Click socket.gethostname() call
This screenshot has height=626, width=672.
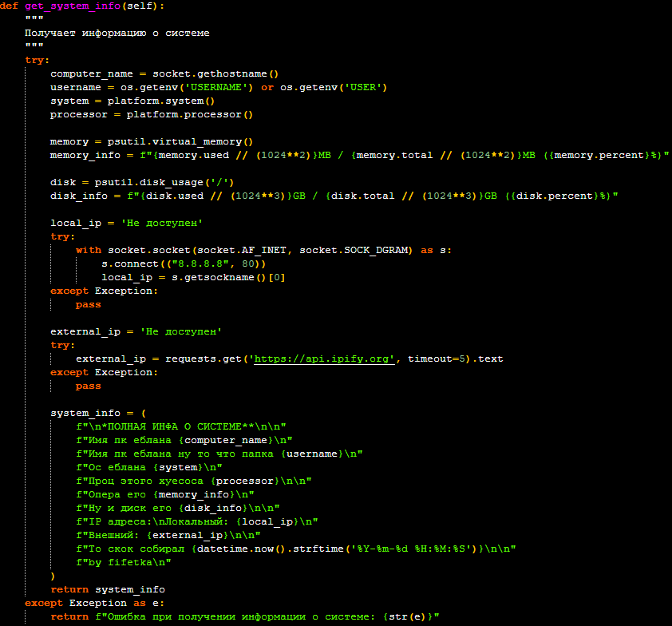pyautogui.click(x=215, y=73)
